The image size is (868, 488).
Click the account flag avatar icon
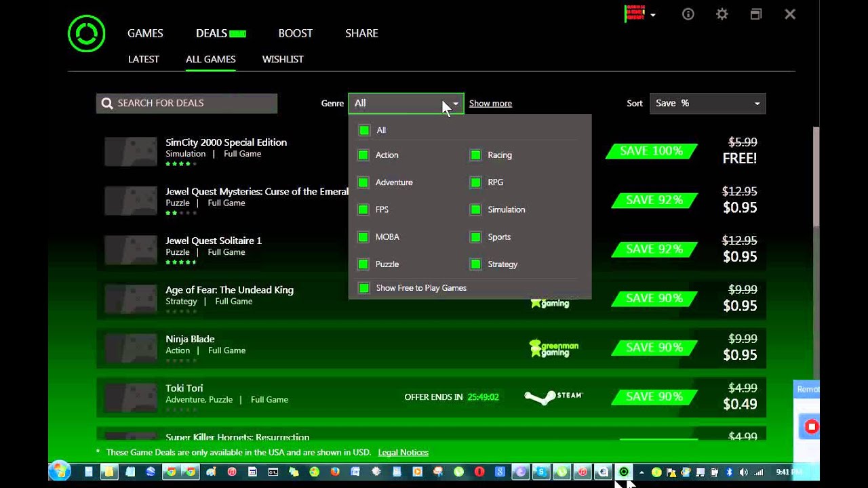pos(635,14)
